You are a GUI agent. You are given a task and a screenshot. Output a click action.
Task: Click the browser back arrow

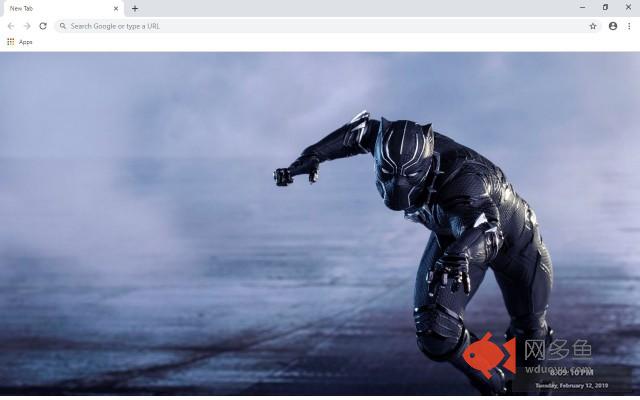point(11,26)
